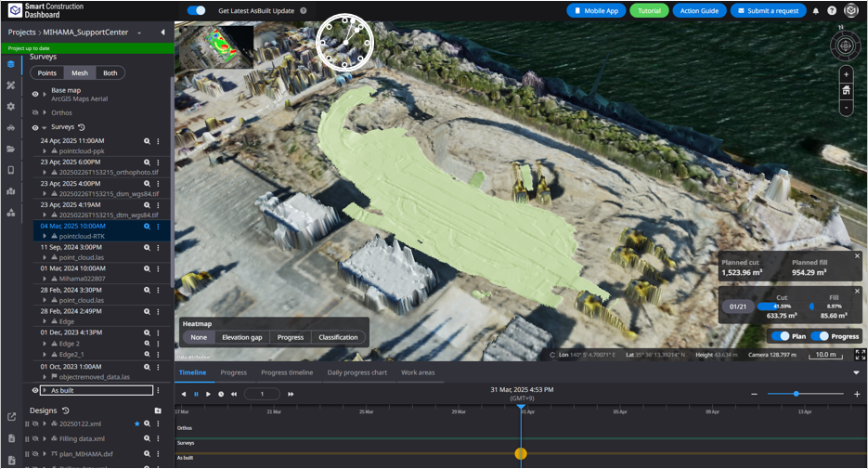Click the map home view icon

click(846, 90)
